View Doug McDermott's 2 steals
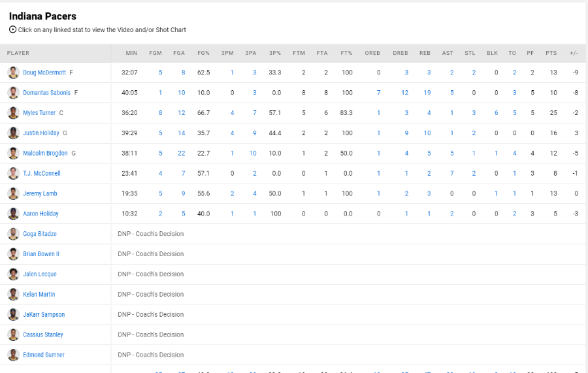Screen dimensions: 588x373 click(x=474, y=73)
